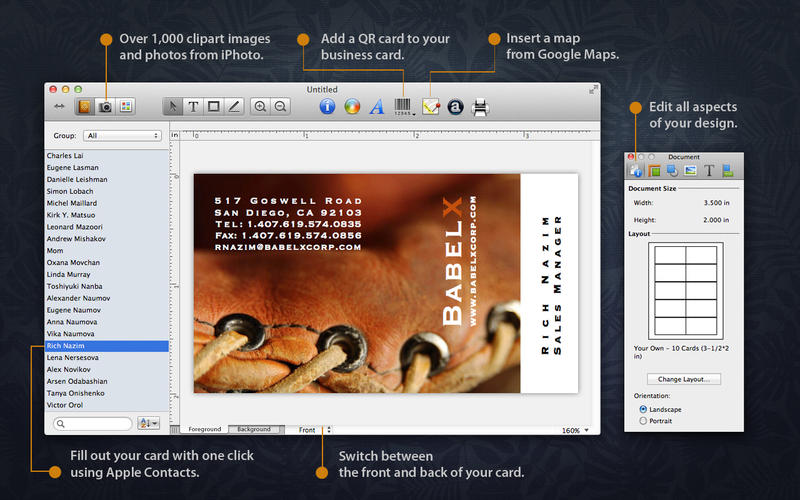Select contact Lena Nersesova in list
800x500 pixels.
point(70,357)
